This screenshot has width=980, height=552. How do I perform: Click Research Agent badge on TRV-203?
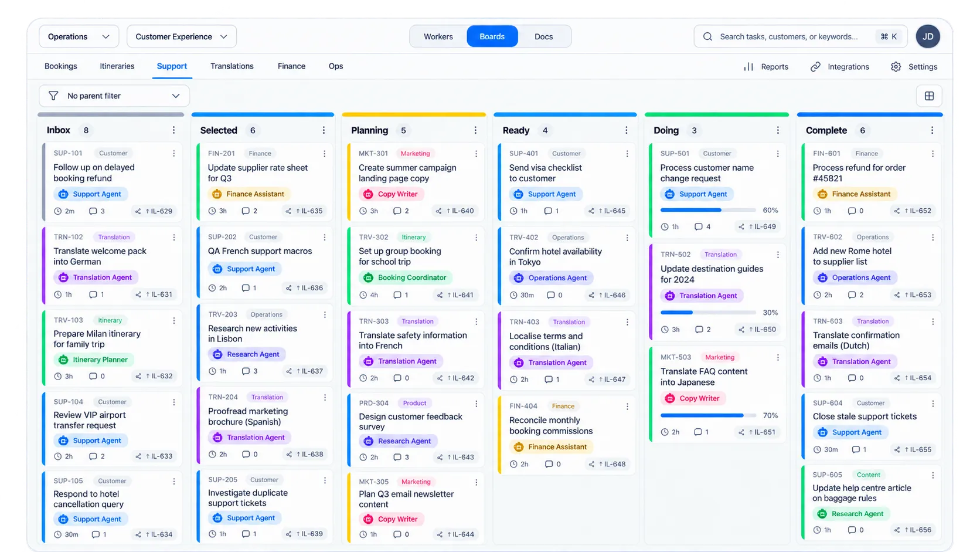(246, 354)
